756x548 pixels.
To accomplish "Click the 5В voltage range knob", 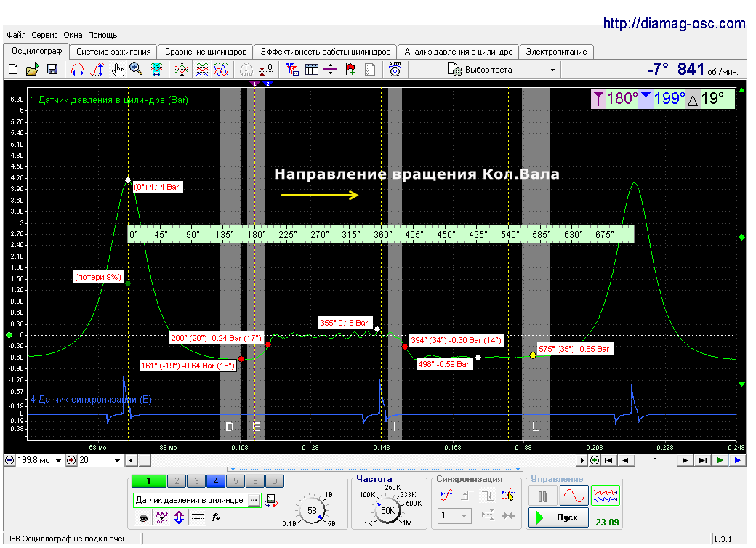I will tap(312, 510).
